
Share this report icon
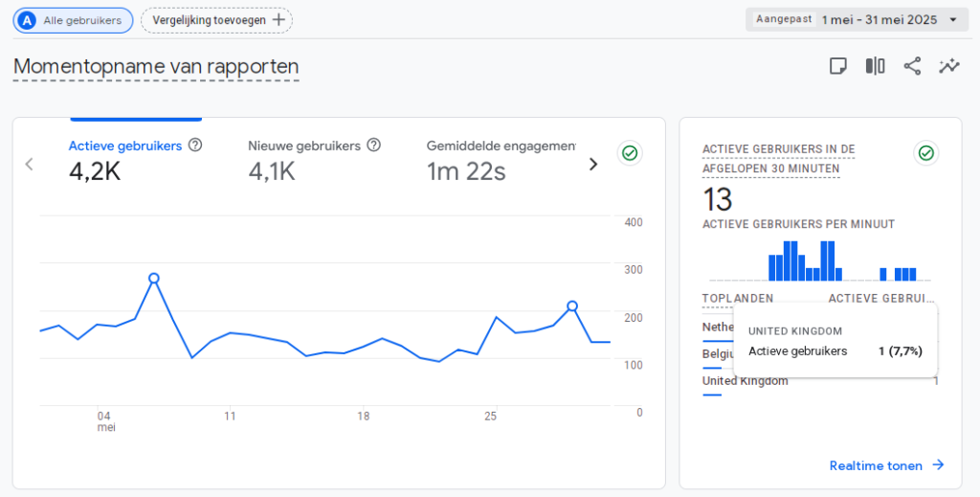912,66
